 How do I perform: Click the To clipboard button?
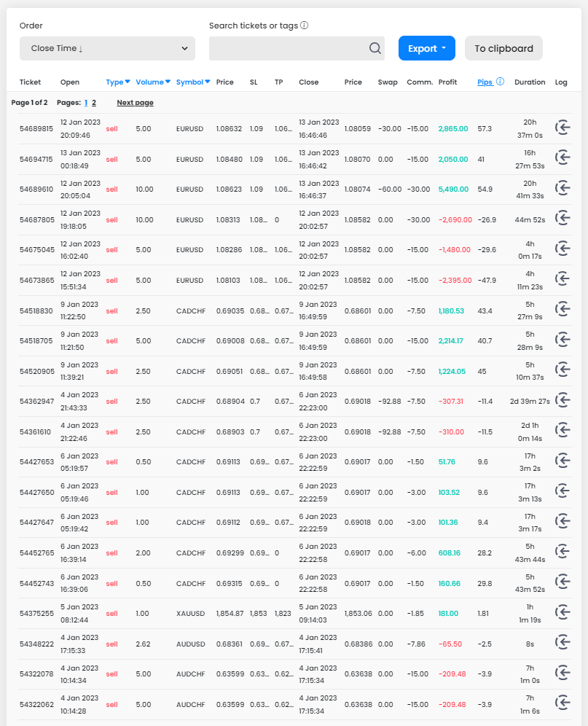503,49
